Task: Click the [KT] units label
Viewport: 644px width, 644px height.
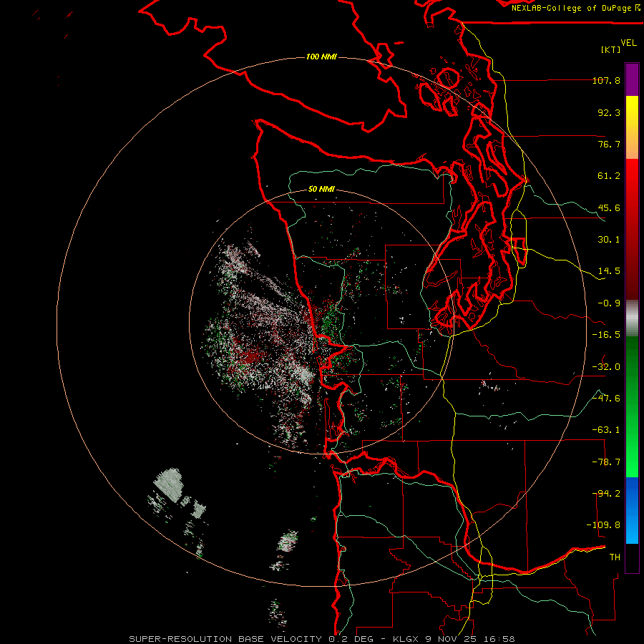Action: (x=611, y=49)
